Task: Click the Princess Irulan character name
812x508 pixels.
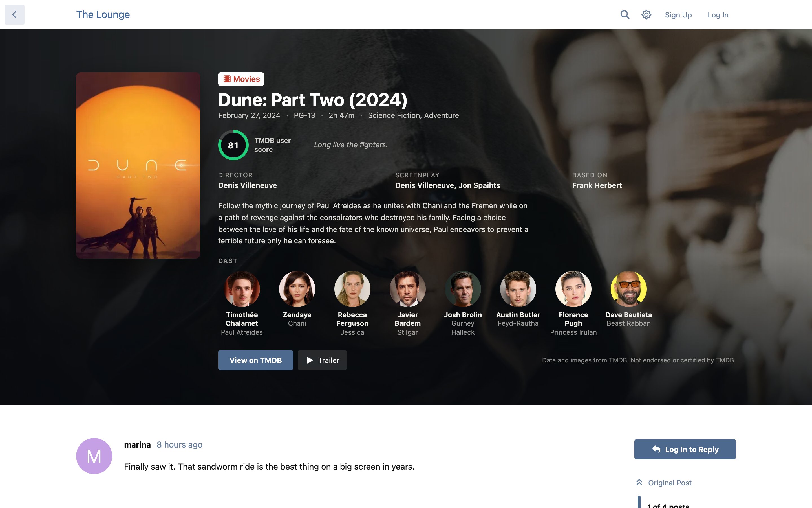Action: coord(573,332)
